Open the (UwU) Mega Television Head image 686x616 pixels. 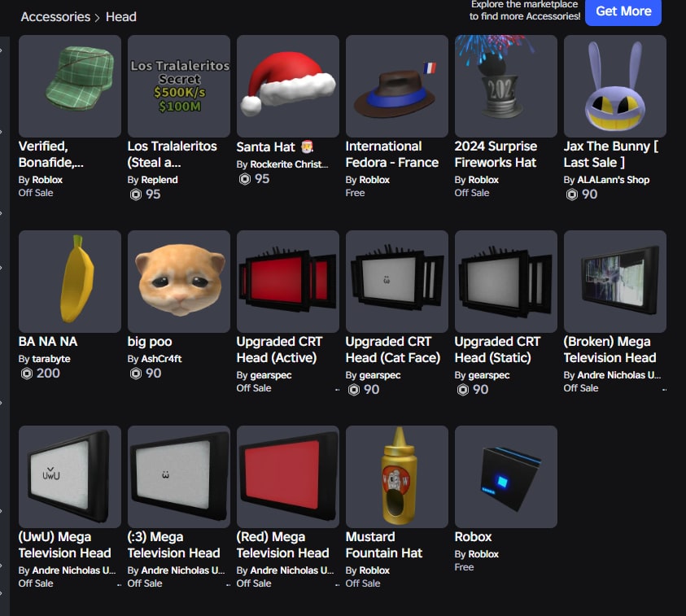[69, 477]
